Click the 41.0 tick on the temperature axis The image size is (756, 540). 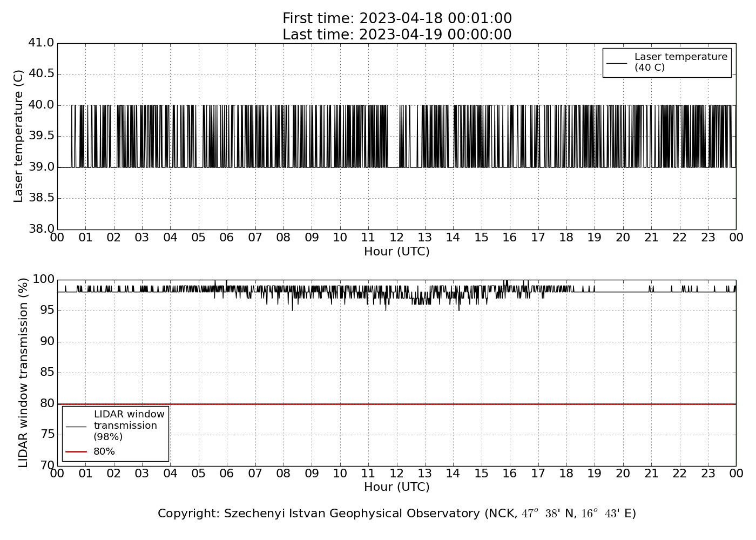42,43
